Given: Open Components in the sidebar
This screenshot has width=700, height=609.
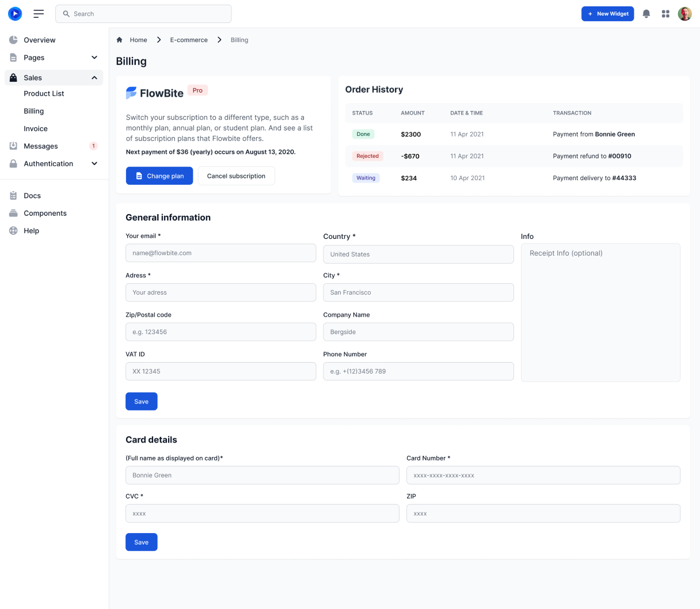Looking at the screenshot, I should click(45, 213).
